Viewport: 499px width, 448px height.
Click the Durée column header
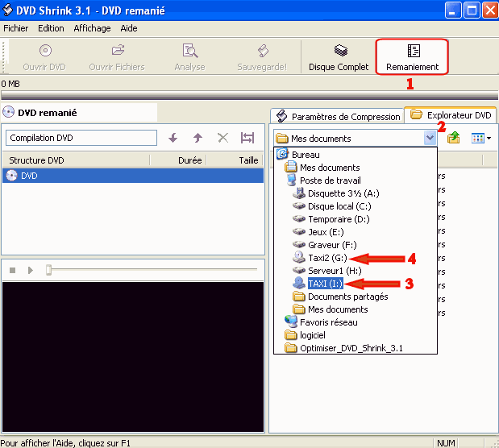click(x=178, y=160)
